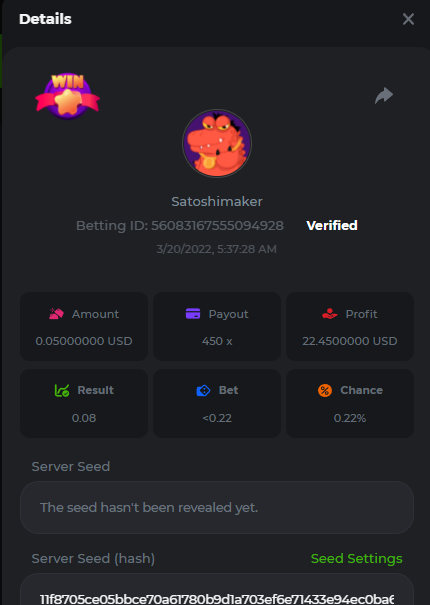
Task: Click the Amount money icon
Action: coord(56,314)
